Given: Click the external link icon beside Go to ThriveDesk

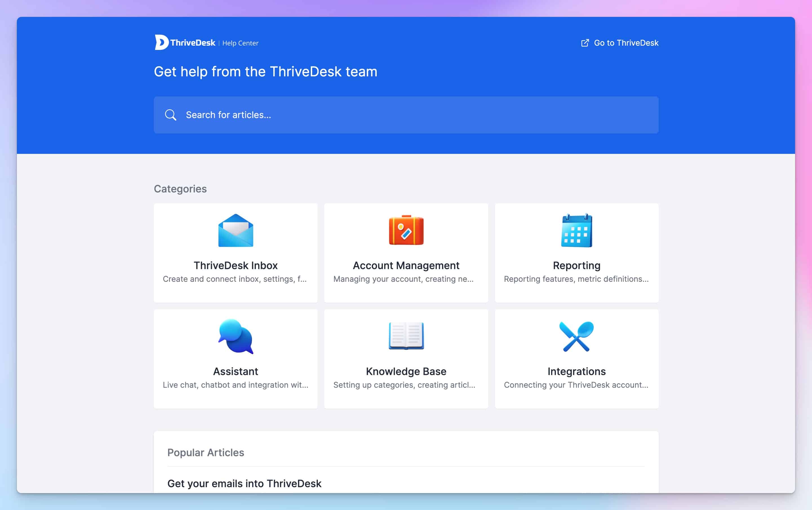Looking at the screenshot, I should (585, 43).
